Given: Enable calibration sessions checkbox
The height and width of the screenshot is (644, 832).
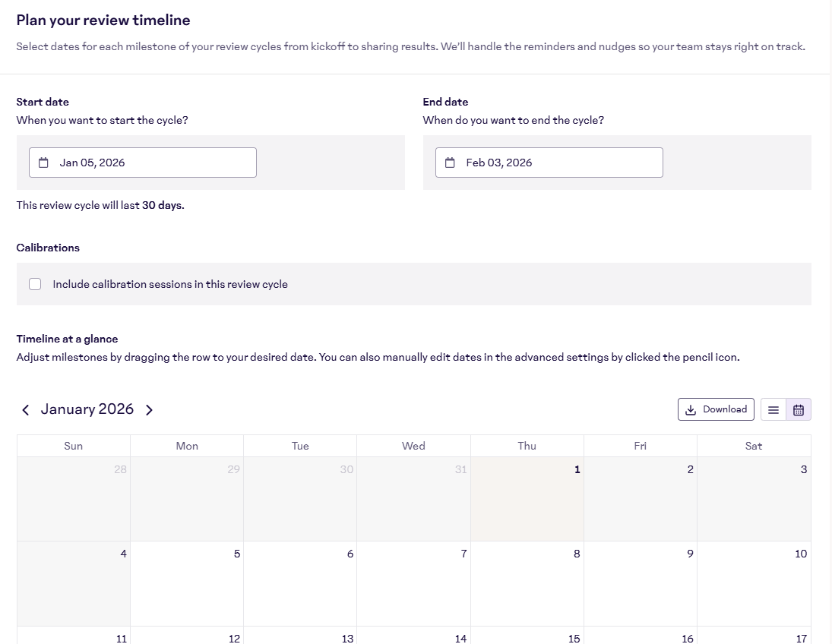Looking at the screenshot, I should coord(35,284).
